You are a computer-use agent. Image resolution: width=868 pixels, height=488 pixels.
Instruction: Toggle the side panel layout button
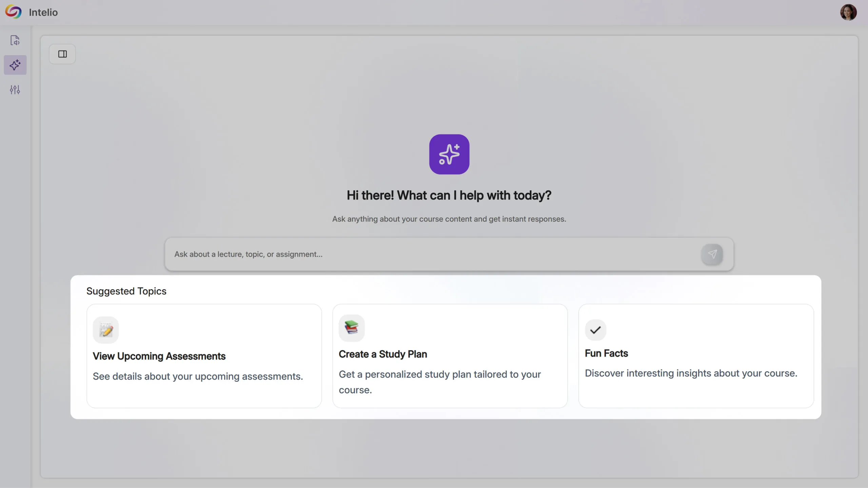tap(62, 54)
